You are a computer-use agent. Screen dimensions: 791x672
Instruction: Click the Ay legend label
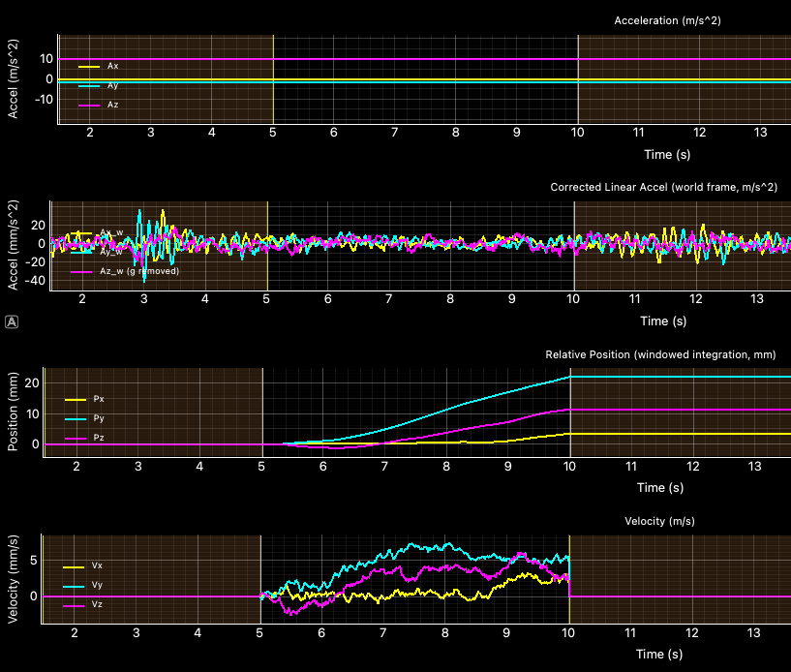112,85
